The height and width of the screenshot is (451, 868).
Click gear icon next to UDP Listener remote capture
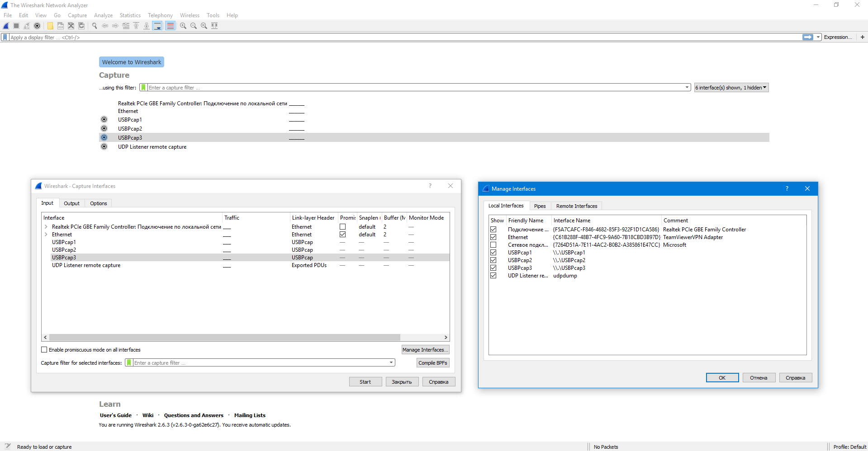[x=104, y=146]
